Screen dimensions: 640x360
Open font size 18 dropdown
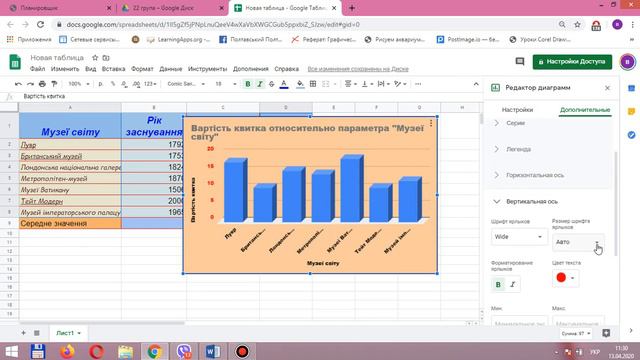[x=226, y=84]
